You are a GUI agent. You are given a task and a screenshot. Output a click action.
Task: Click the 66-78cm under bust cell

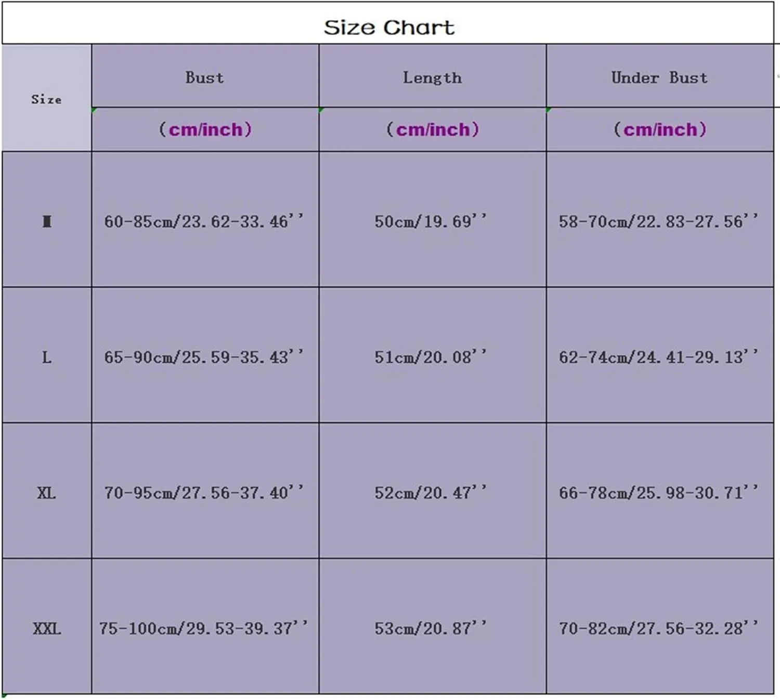659,491
